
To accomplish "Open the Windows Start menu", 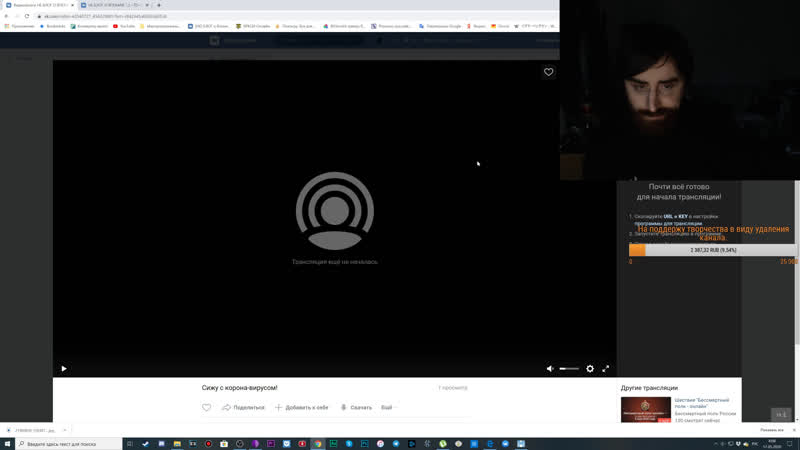I will pyautogui.click(x=7, y=444).
